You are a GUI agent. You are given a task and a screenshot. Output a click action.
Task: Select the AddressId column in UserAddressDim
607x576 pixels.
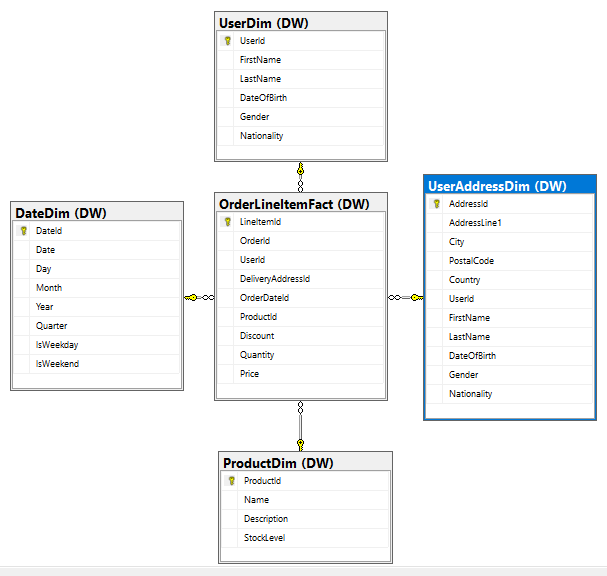pos(510,204)
